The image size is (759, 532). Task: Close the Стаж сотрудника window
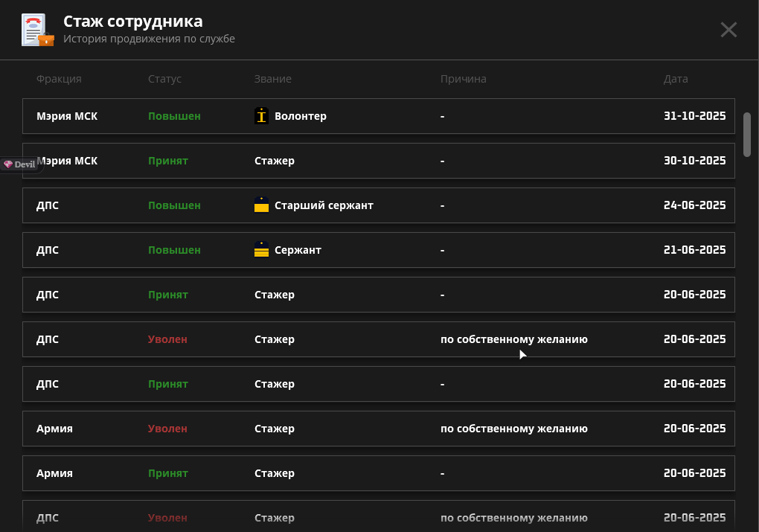728,30
